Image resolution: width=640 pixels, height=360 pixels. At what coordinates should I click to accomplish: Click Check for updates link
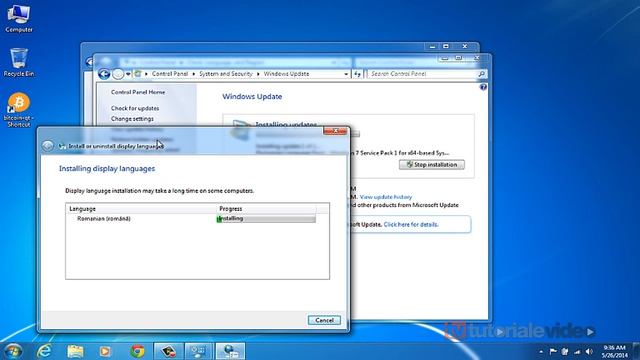(135, 108)
